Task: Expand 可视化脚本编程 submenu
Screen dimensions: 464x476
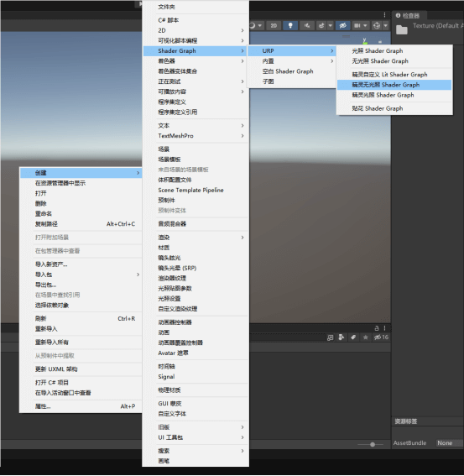Action: pyautogui.click(x=196, y=40)
